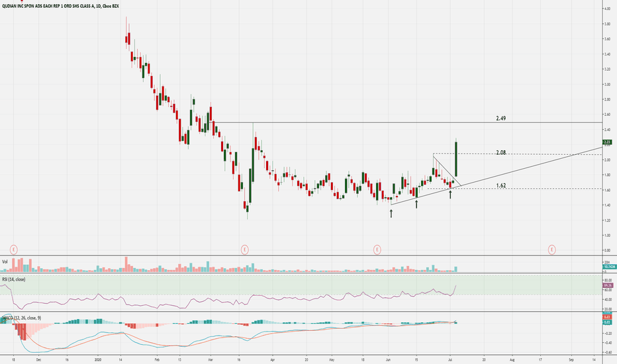617x364 pixels.
Task: Click the Apr label on the time axis
Action: (272, 359)
